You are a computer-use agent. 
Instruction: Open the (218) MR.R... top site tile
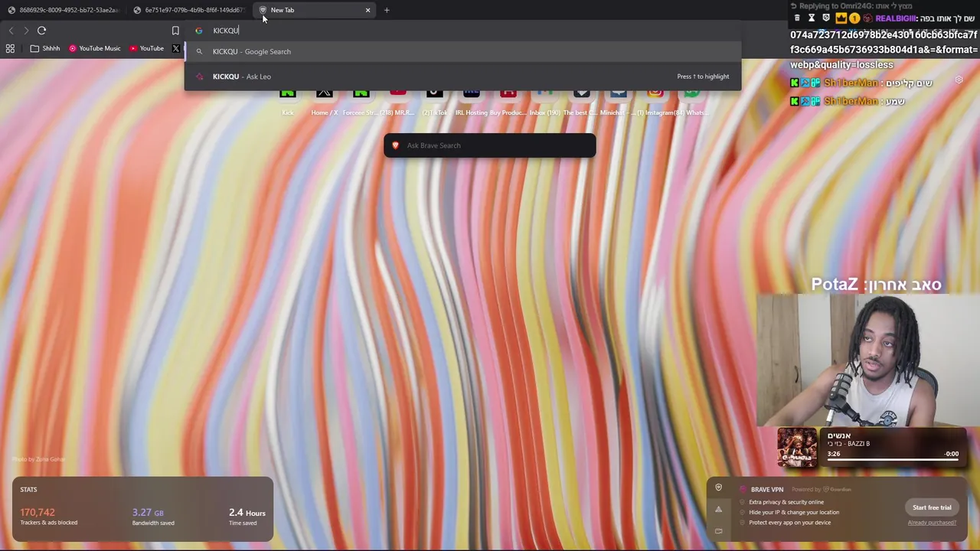click(x=397, y=101)
